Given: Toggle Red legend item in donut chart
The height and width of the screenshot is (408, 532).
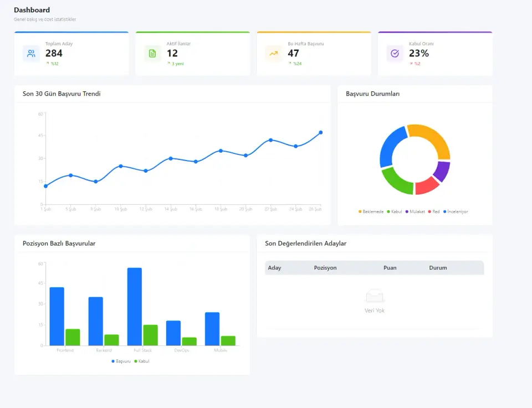Looking at the screenshot, I should tap(433, 211).
